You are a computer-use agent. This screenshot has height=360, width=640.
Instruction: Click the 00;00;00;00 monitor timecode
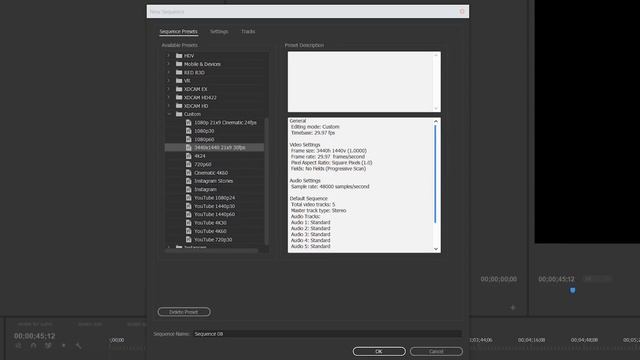[x=499, y=279]
